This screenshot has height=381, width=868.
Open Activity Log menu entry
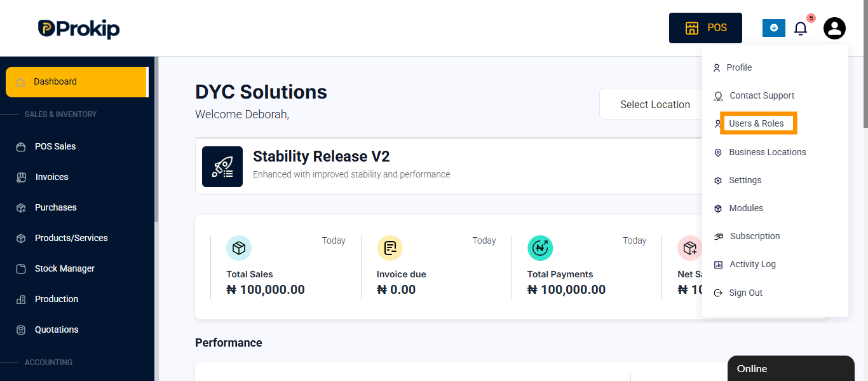coord(752,264)
